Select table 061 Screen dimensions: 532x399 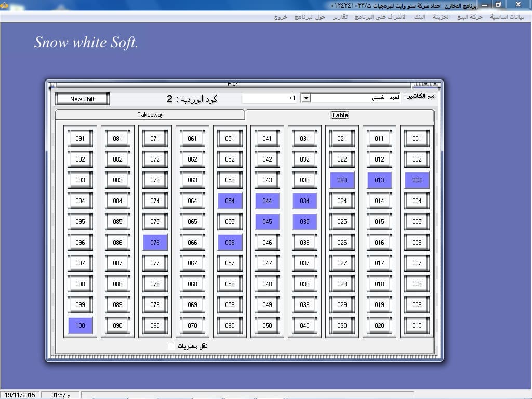click(192, 138)
